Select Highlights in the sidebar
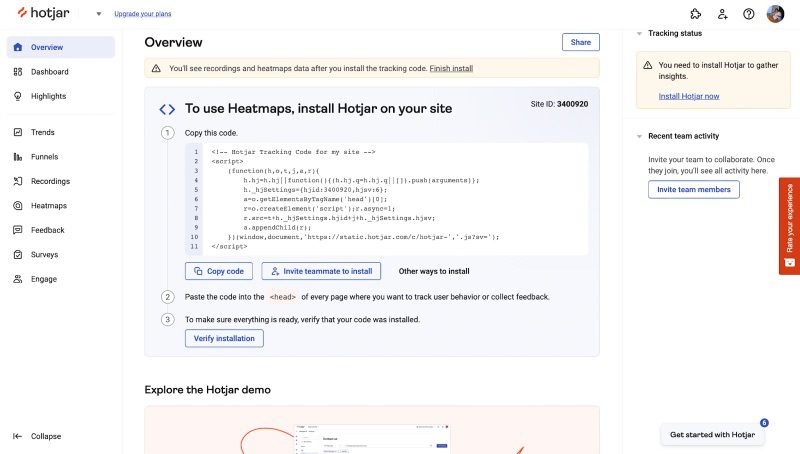 tap(61, 96)
